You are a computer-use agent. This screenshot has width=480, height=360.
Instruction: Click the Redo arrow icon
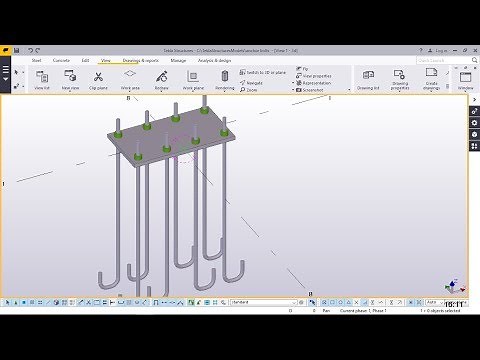pyautogui.click(x=38, y=50)
